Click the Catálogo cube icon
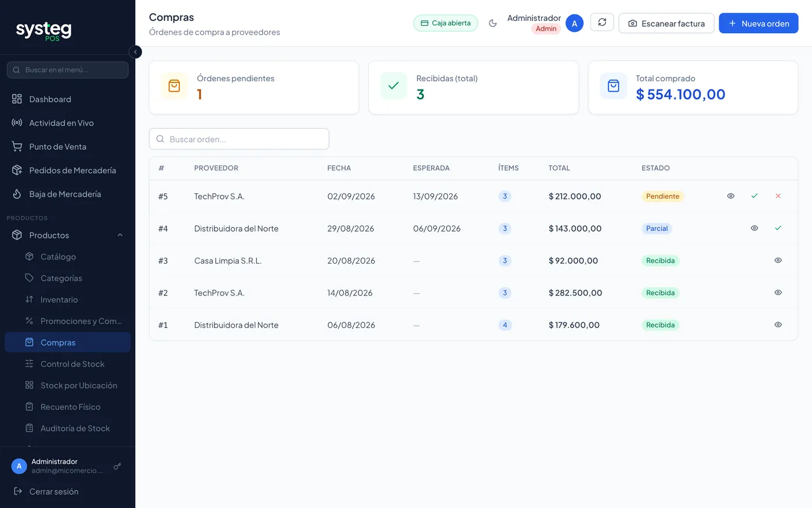812x508 pixels. pyautogui.click(x=30, y=257)
